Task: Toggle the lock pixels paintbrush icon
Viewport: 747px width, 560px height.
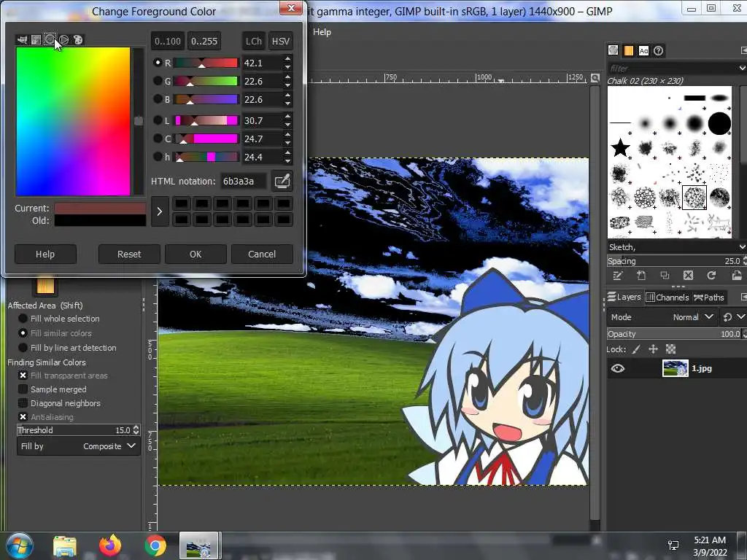Action: coord(636,349)
